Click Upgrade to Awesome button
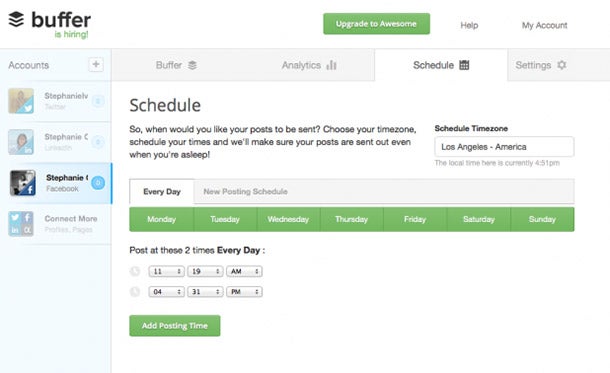610x373 pixels. click(x=376, y=24)
